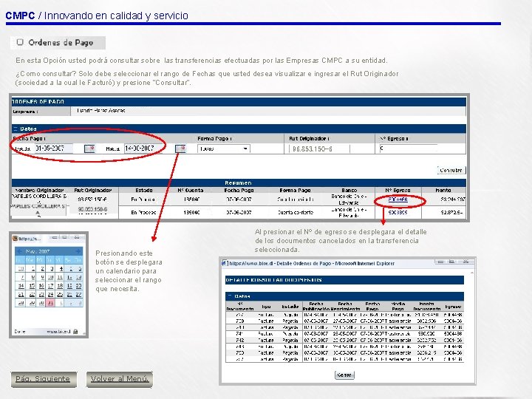Viewport: 532px width, 399px height.
Task: Select day 24 in the calendar
Action: 50,294
